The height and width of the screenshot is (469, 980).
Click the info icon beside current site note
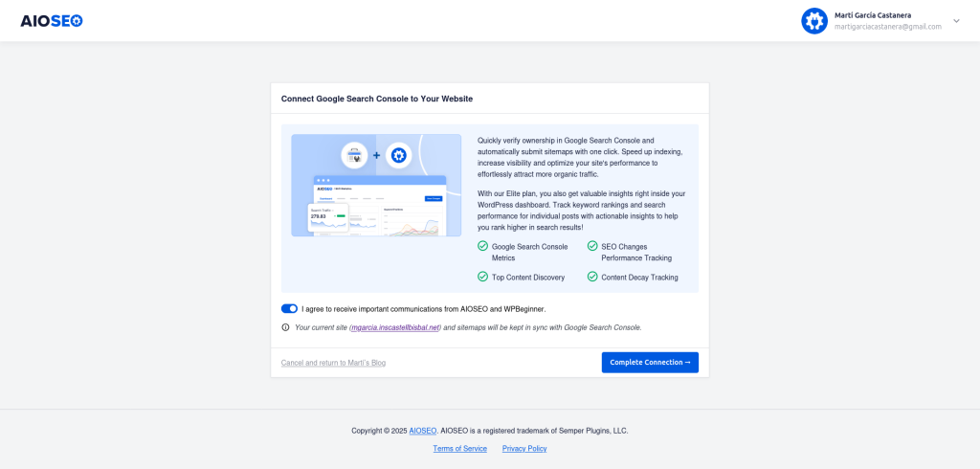click(285, 327)
